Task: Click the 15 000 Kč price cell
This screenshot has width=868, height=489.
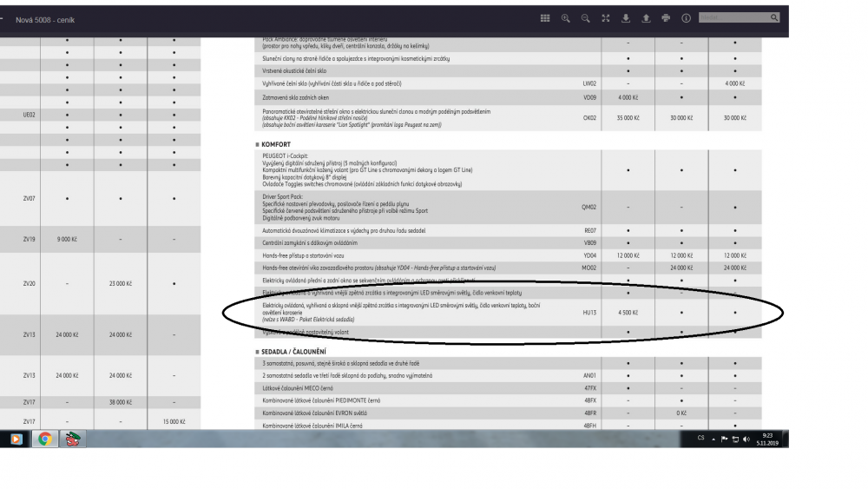Action: pos(174,422)
